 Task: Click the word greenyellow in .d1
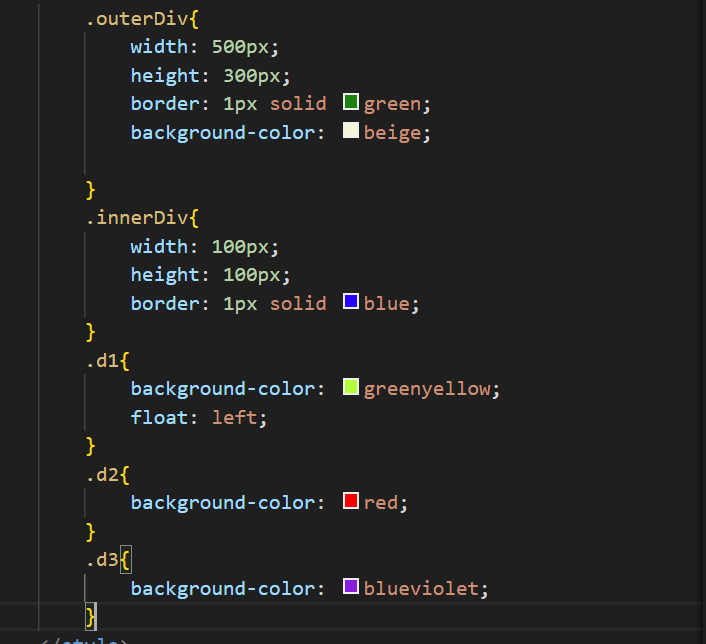click(427, 389)
